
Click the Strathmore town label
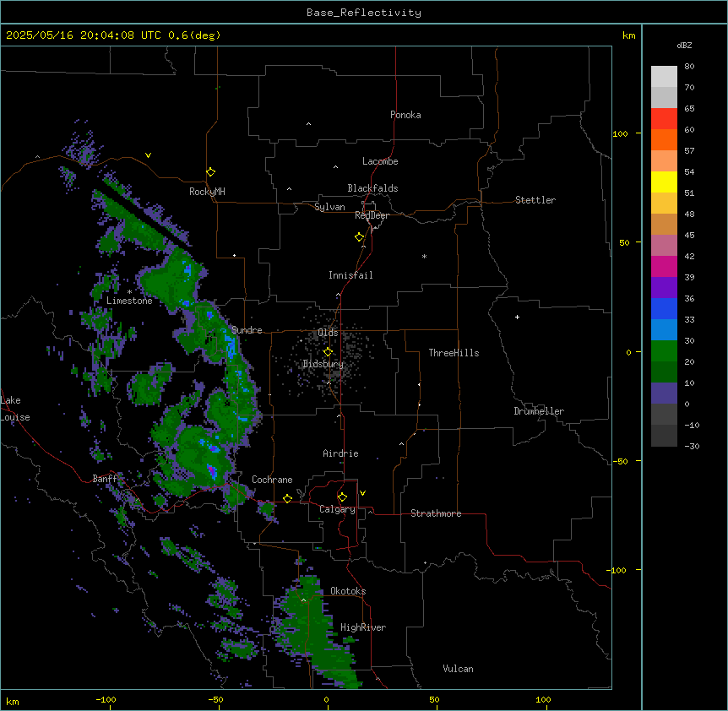pos(436,513)
